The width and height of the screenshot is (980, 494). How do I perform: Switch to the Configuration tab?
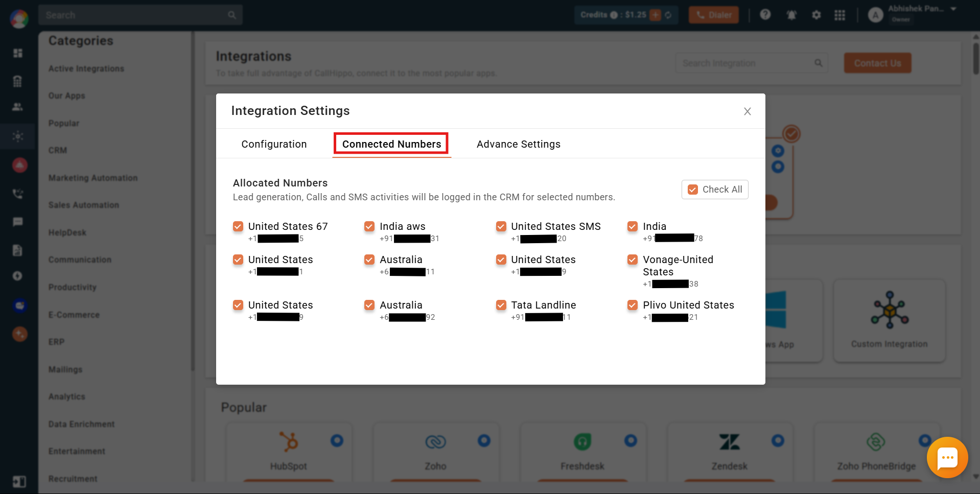tap(274, 144)
